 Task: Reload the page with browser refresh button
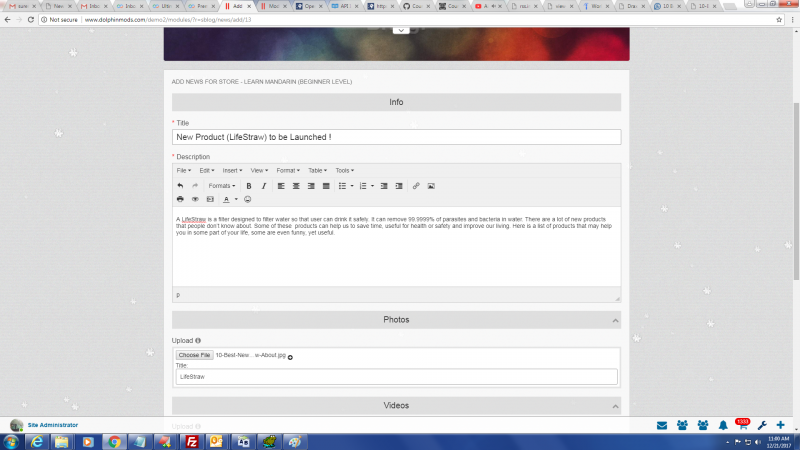pos(31,19)
